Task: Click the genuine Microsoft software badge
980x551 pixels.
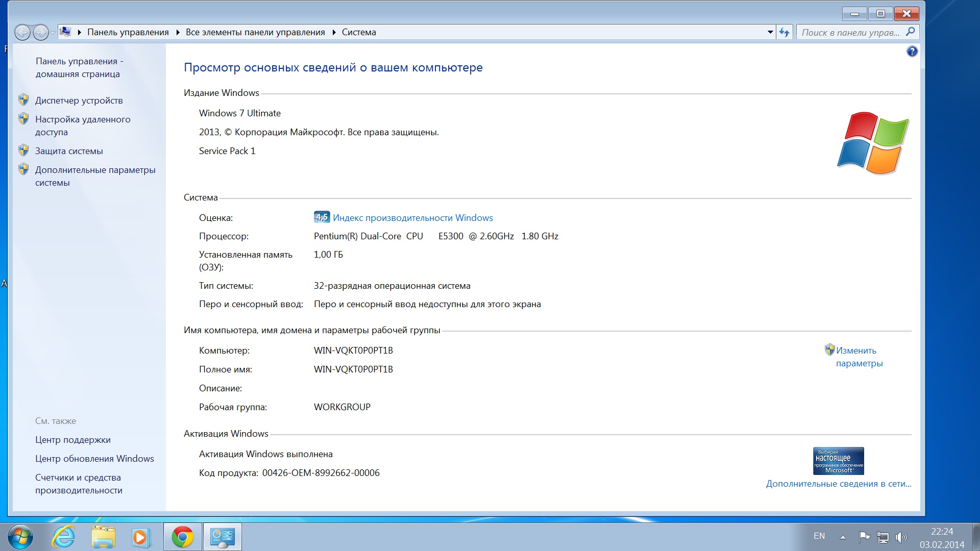Action: point(838,461)
